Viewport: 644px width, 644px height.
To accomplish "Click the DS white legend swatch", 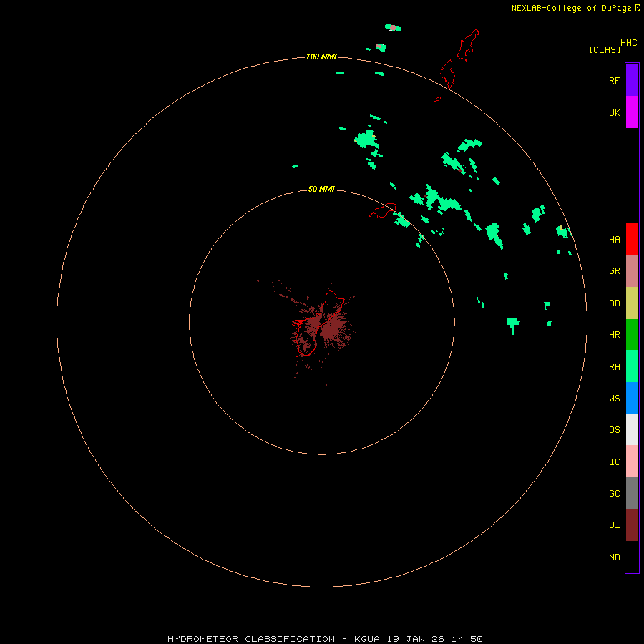I will [632, 429].
